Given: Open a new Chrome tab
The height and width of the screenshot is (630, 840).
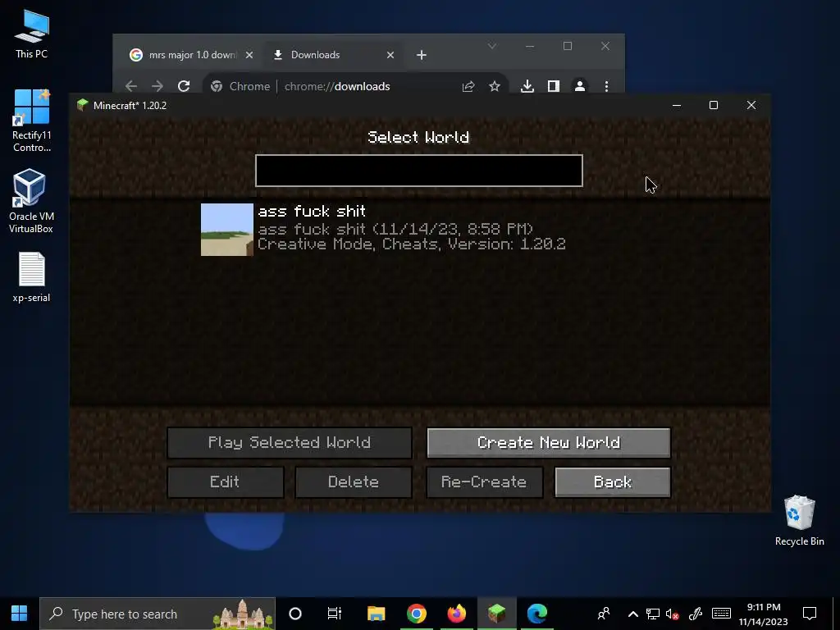Looking at the screenshot, I should pos(422,55).
